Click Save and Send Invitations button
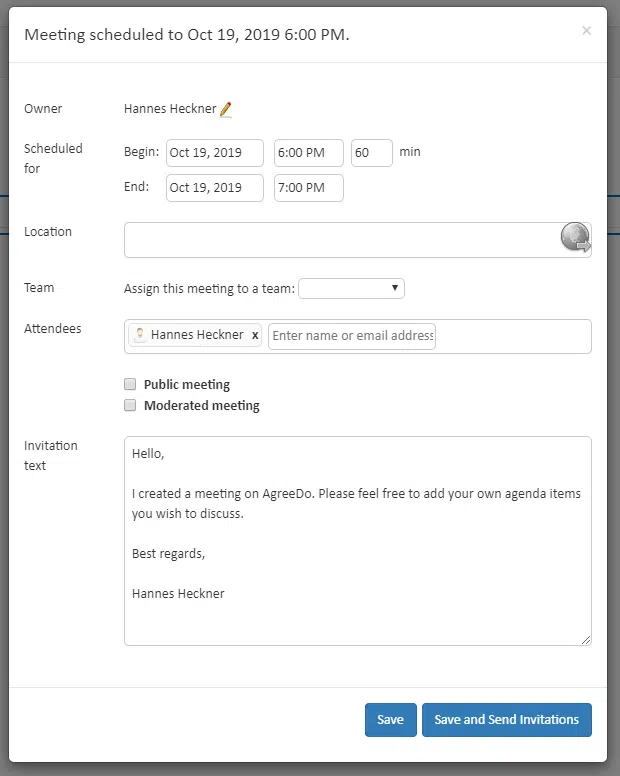The width and height of the screenshot is (620, 776). 507,720
